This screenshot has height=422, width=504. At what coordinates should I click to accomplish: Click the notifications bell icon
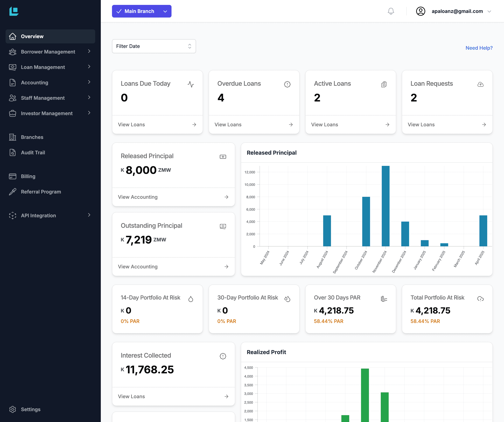point(391,11)
